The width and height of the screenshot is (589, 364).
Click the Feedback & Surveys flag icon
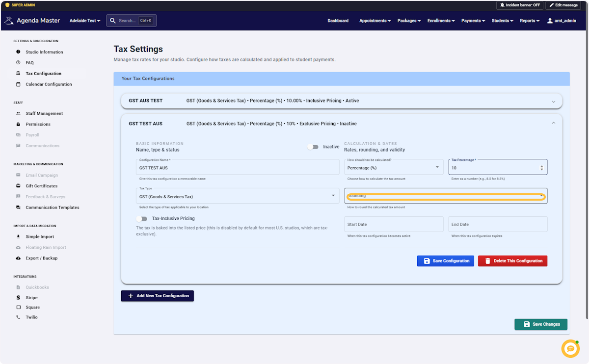(18, 197)
